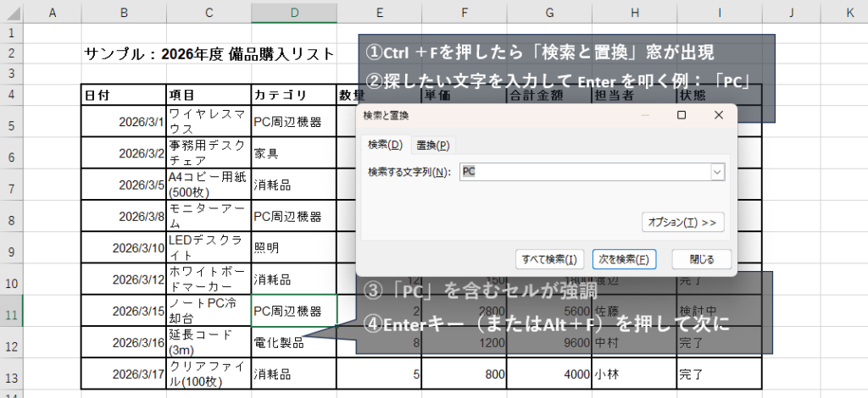Image resolution: width=868 pixels, height=398 pixels.
Task: Click the 検索する文字列 input field
Action: [x=585, y=172]
